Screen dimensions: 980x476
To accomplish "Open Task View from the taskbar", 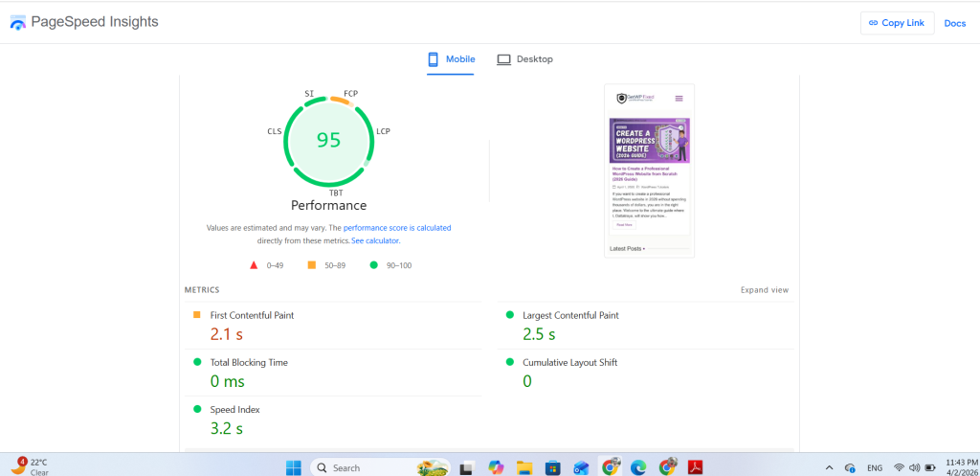I will pos(466,467).
